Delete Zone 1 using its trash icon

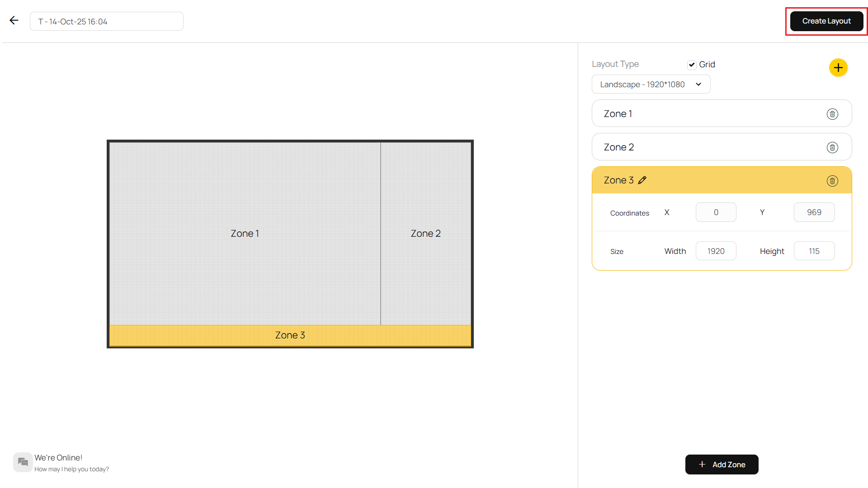pyautogui.click(x=832, y=113)
